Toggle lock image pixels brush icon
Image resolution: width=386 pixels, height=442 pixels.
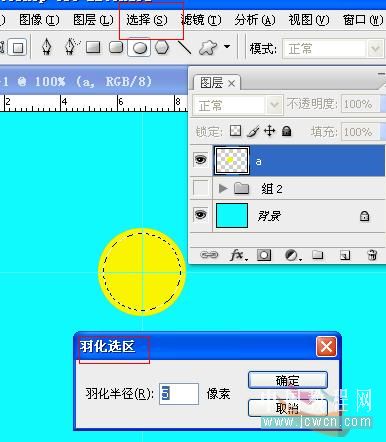253,131
